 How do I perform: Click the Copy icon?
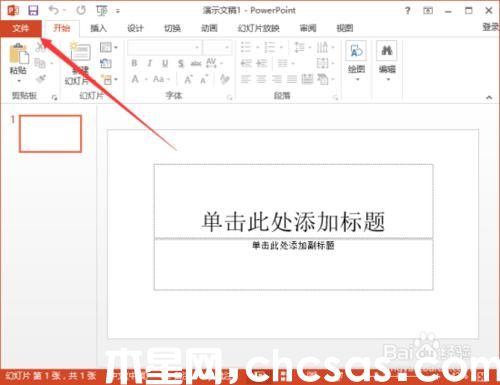40,63
